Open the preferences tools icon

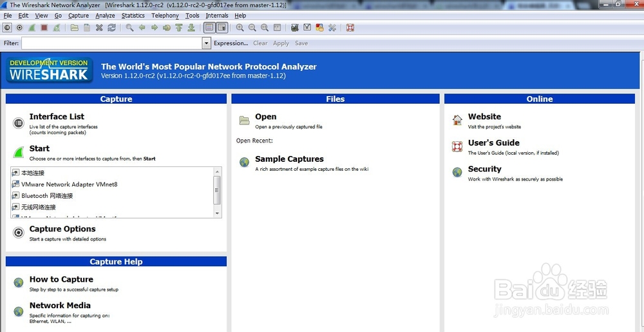click(332, 28)
